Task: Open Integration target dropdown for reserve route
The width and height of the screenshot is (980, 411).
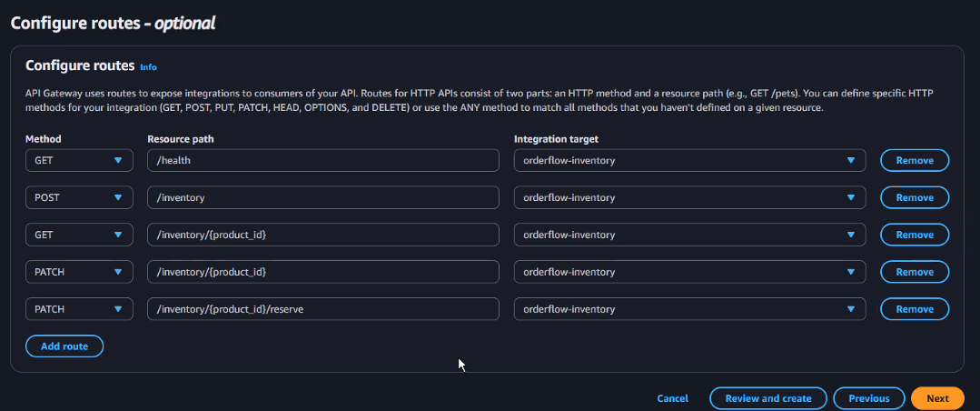Action: click(689, 309)
